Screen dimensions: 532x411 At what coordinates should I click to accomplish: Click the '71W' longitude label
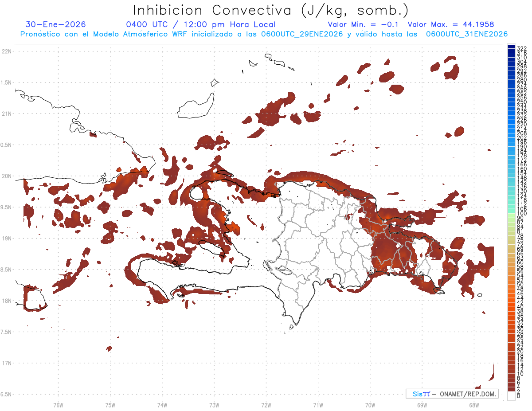(x=318, y=405)
